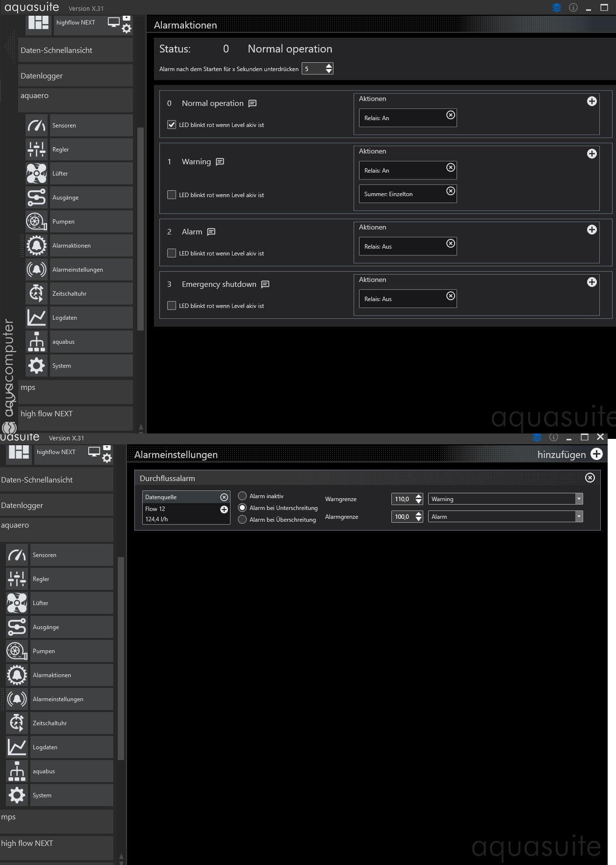Enable LED blinkt rot for Emergency shutdown
616x865 pixels.
[172, 305]
